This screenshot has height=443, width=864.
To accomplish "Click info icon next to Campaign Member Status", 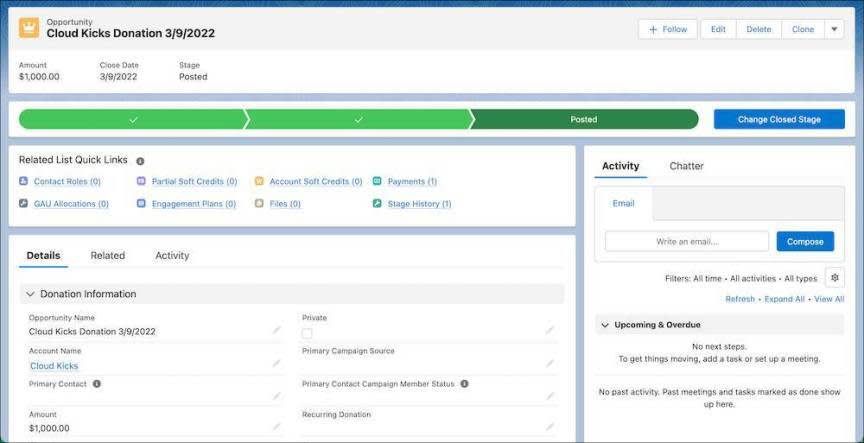I will click(464, 384).
